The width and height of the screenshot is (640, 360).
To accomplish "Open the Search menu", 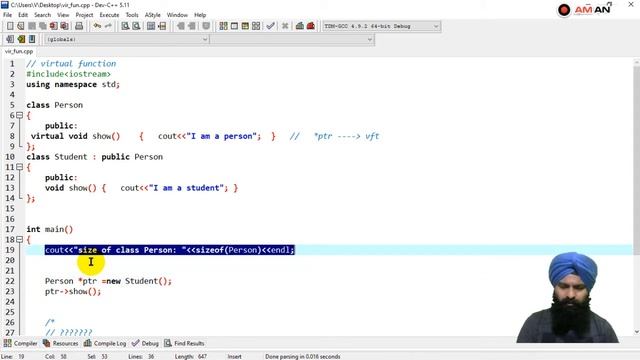I will (x=42, y=15).
